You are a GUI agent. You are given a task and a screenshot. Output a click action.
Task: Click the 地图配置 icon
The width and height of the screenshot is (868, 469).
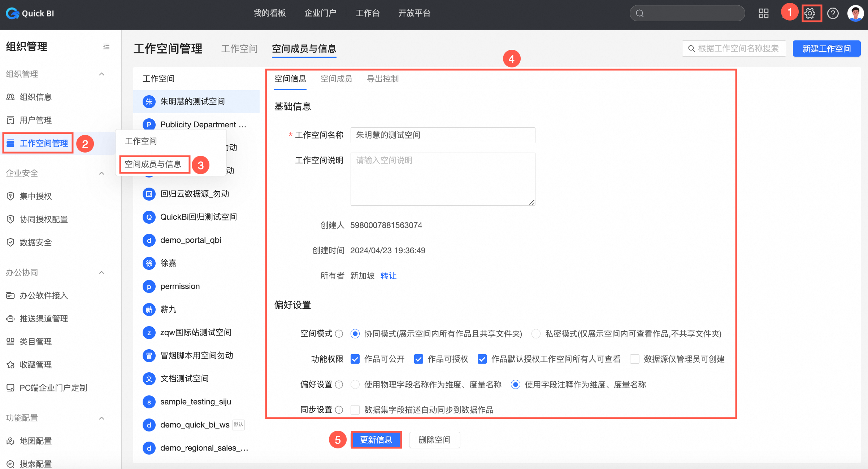[10, 441]
